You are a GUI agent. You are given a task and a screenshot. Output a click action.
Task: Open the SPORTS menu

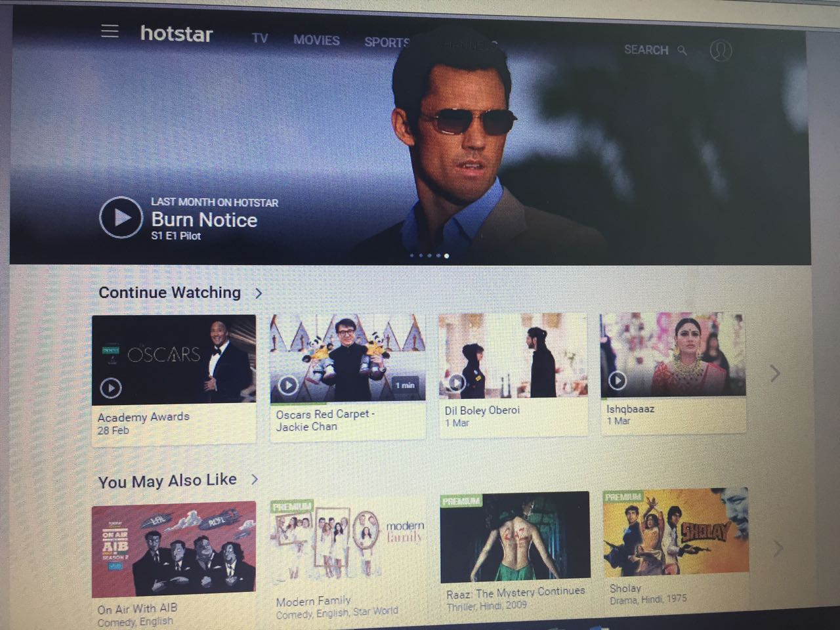[387, 42]
